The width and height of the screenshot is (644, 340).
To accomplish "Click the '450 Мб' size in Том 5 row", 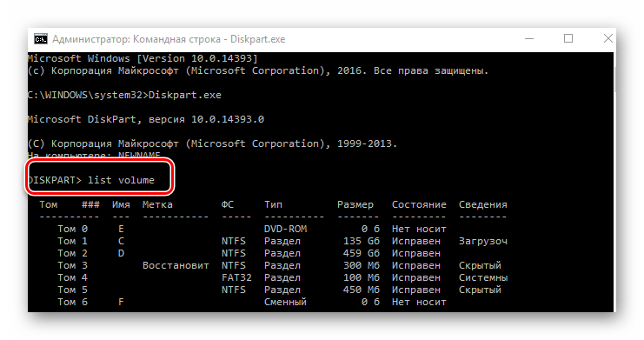I will [362, 290].
